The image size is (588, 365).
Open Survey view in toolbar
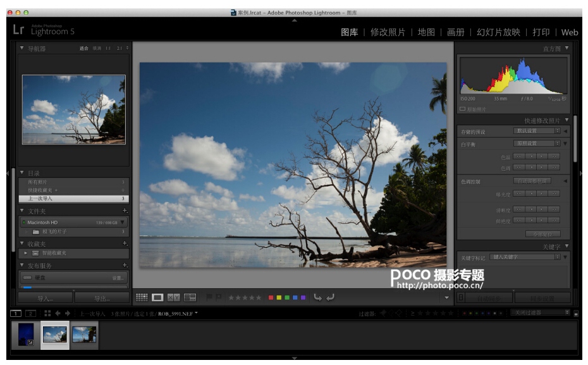pyautogui.click(x=190, y=297)
